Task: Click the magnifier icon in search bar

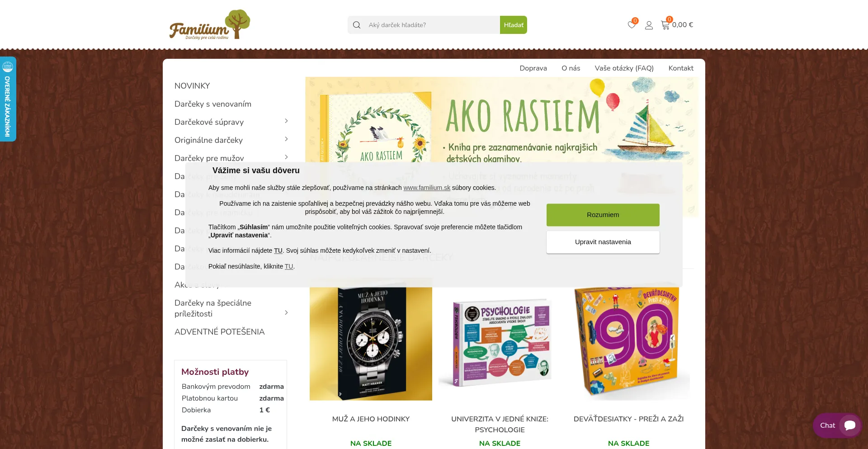Action: pyautogui.click(x=357, y=25)
